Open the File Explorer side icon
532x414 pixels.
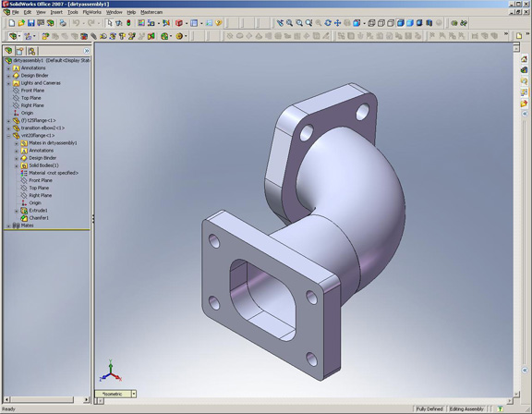coord(525,81)
